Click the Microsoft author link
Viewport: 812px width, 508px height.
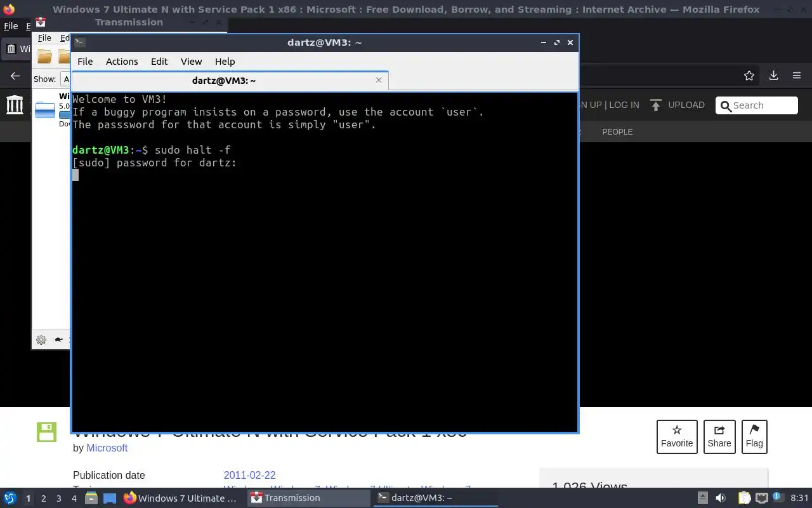point(107,448)
